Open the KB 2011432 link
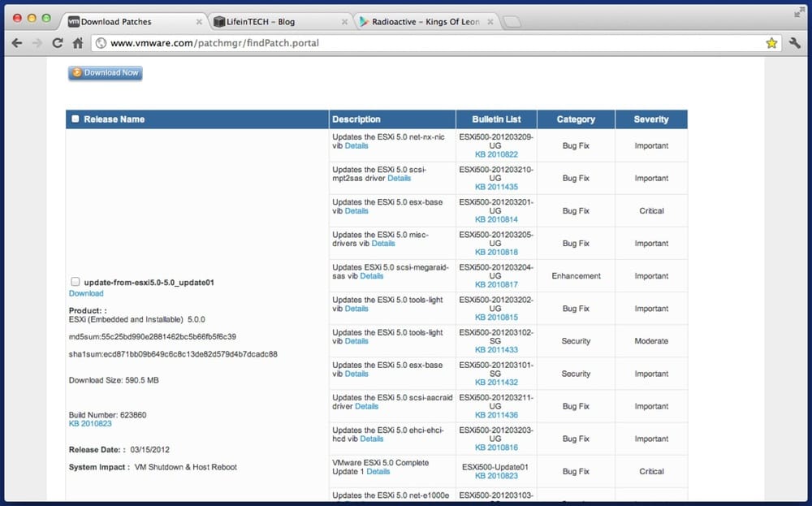Image resolution: width=812 pixels, height=506 pixels. click(496, 383)
